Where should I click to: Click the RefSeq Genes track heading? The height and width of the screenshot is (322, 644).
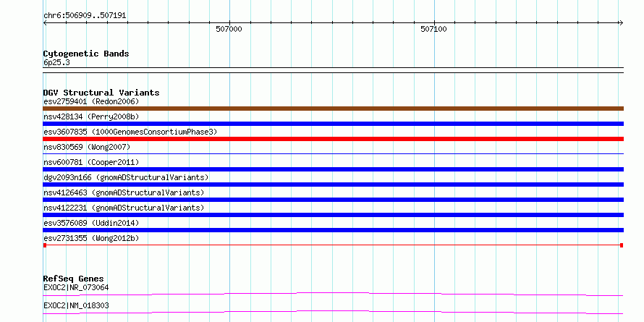[74, 279]
